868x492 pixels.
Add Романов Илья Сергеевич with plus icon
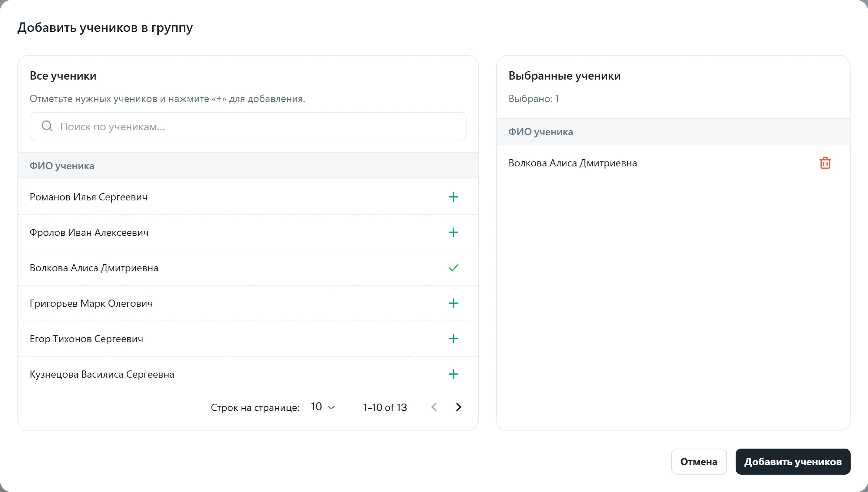[453, 197]
